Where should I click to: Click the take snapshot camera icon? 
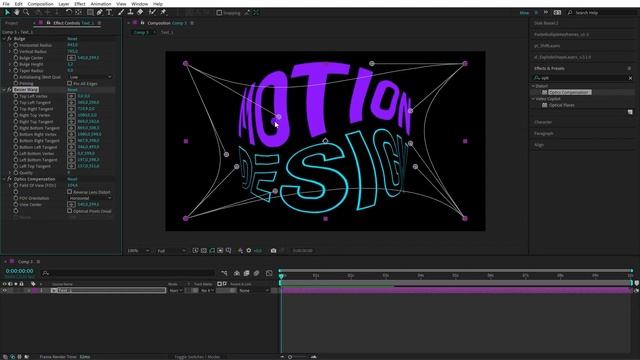tap(273, 251)
